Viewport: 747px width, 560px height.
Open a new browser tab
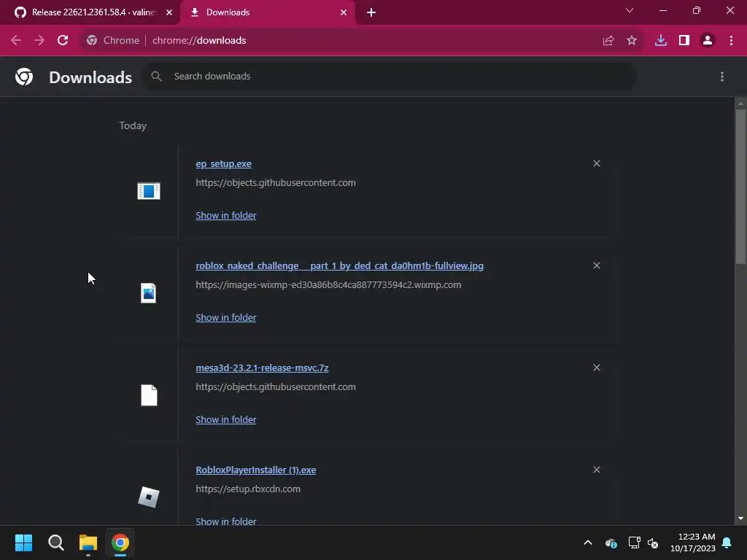pyautogui.click(x=371, y=12)
